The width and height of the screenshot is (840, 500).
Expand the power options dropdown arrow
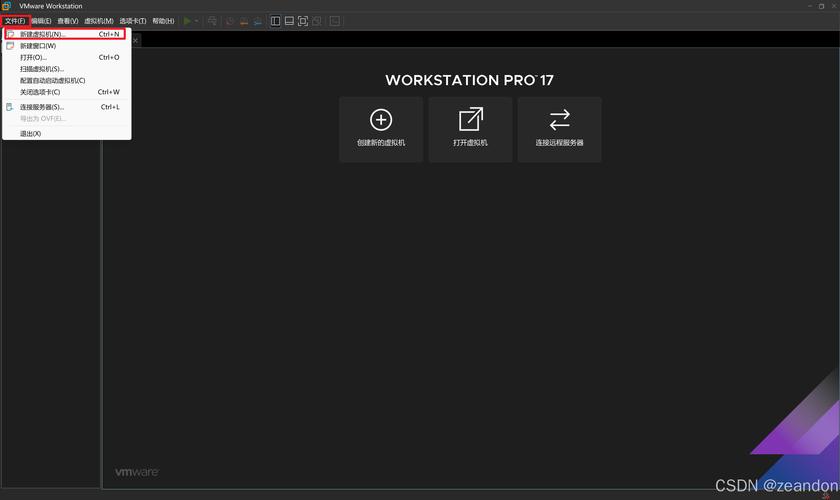coord(197,21)
